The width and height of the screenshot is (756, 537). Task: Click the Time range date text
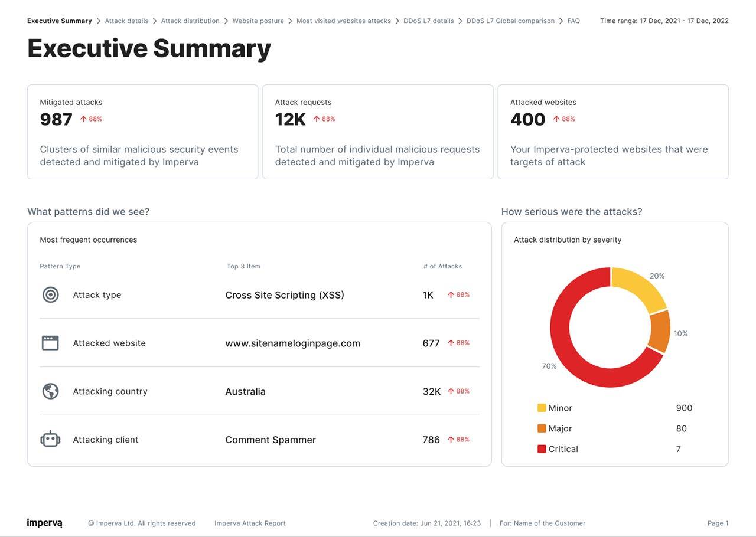[x=664, y=21]
